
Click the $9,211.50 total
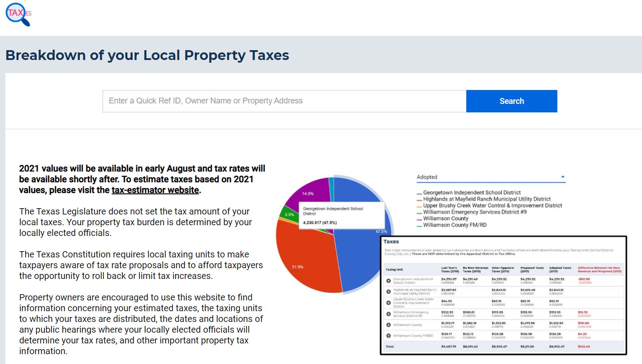[x=528, y=347]
